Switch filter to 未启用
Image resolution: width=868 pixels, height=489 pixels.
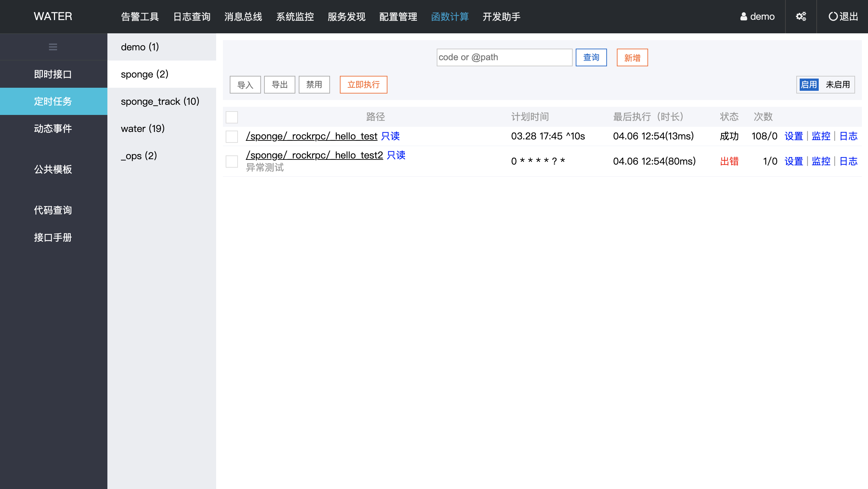(838, 84)
